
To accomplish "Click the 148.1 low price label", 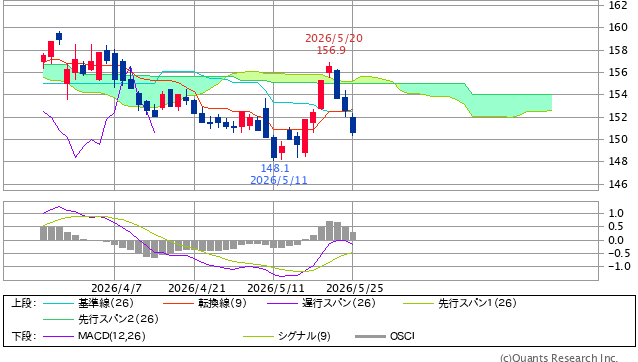I will 275,168.
